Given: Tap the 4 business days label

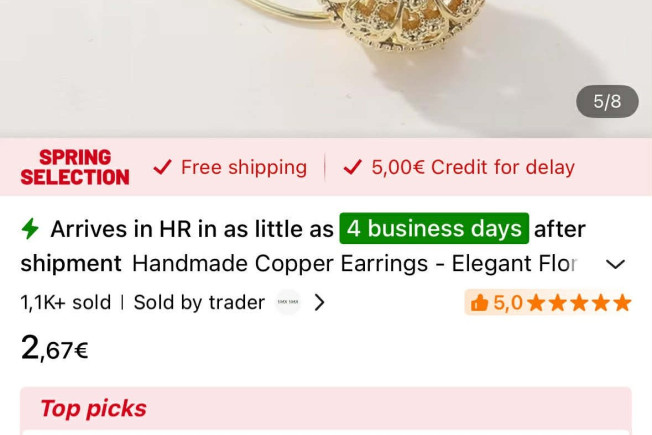Looking at the screenshot, I should [434, 229].
